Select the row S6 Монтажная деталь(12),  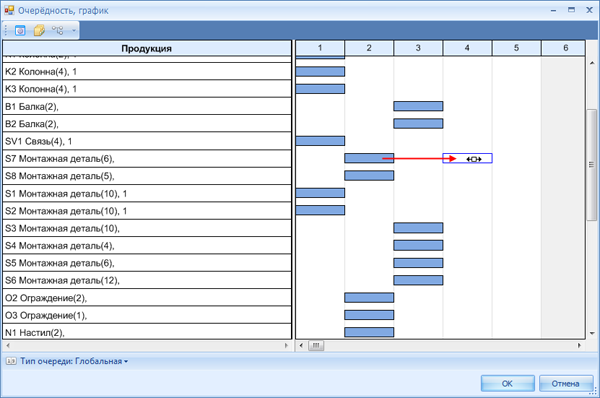point(147,280)
